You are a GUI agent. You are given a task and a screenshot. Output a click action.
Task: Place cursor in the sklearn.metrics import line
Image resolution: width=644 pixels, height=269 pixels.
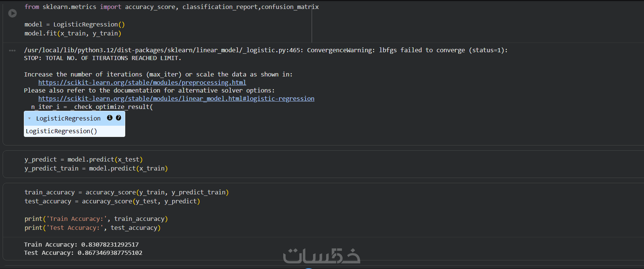click(171, 7)
